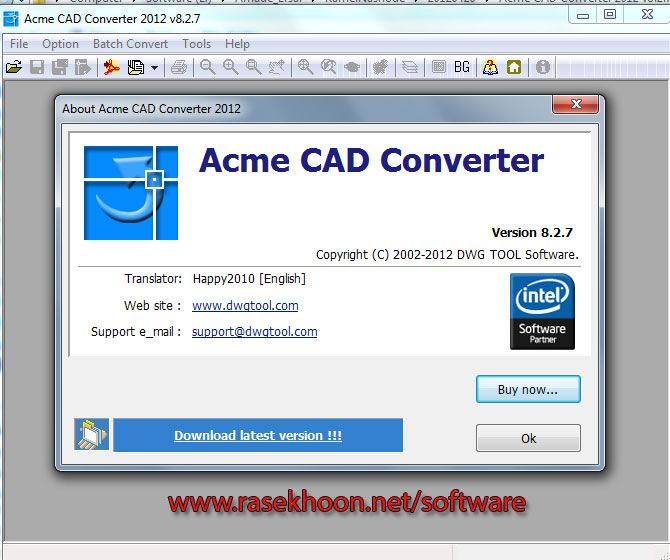Click the Batch Convert documents icon
This screenshot has height=560, width=670.
click(x=136, y=67)
